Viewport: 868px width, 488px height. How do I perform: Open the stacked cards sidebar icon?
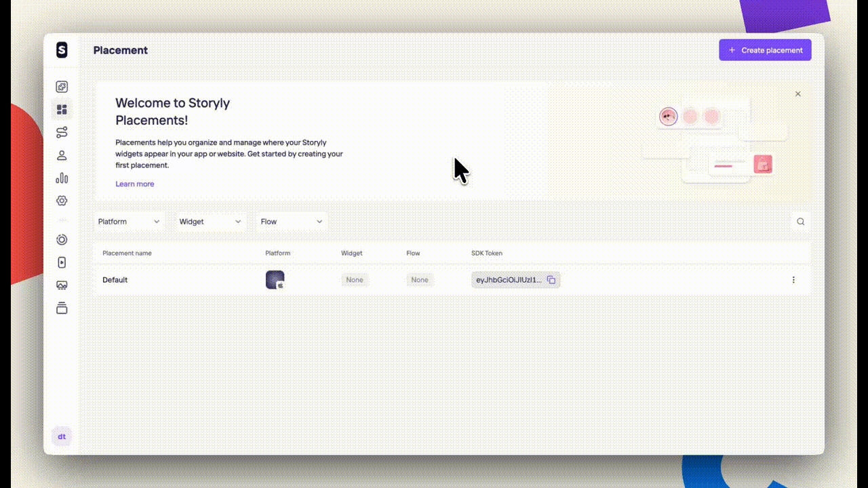pos(62,308)
